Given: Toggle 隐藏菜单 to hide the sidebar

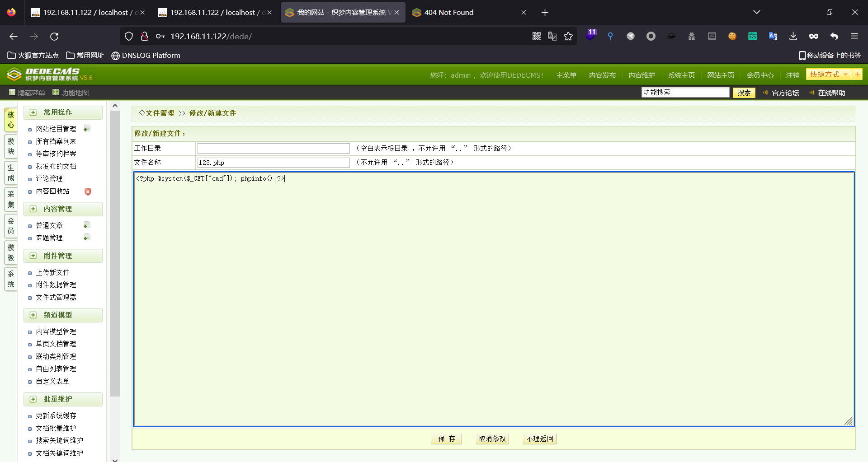Looking at the screenshot, I should point(27,93).
